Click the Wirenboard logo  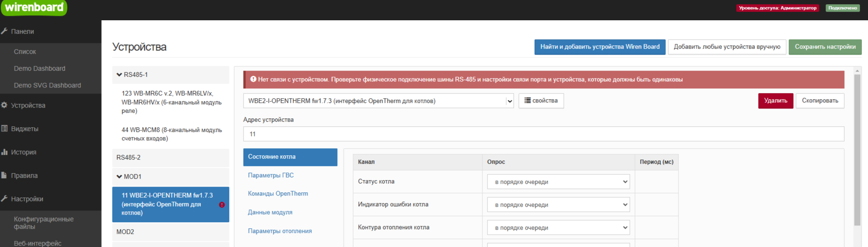coord(34,7)
